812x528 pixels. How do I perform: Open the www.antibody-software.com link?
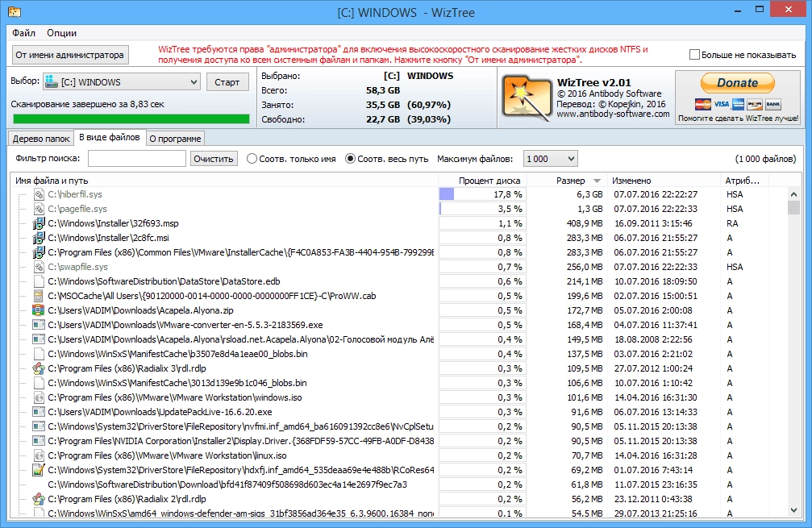click(613, 114)
